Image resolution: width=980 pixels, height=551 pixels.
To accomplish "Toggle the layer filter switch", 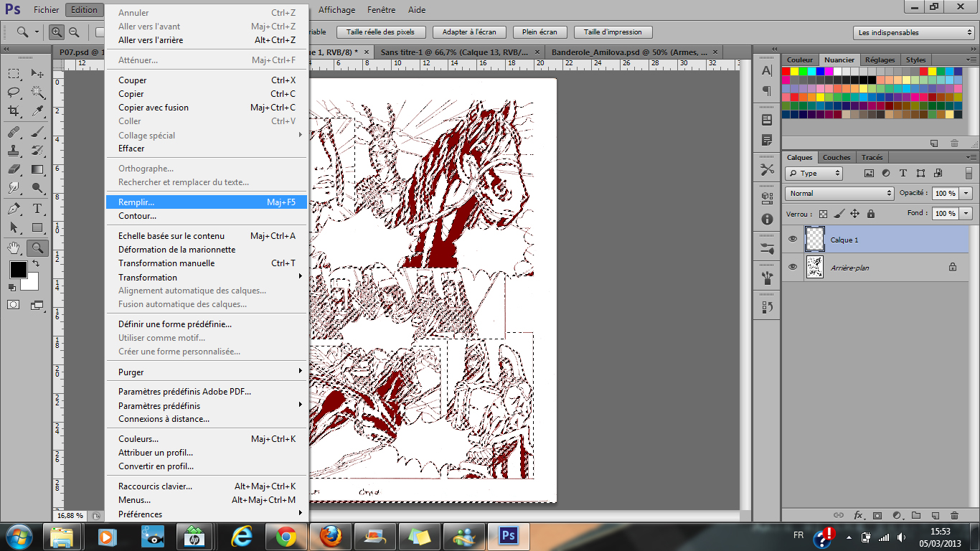I will click(969, 173).
